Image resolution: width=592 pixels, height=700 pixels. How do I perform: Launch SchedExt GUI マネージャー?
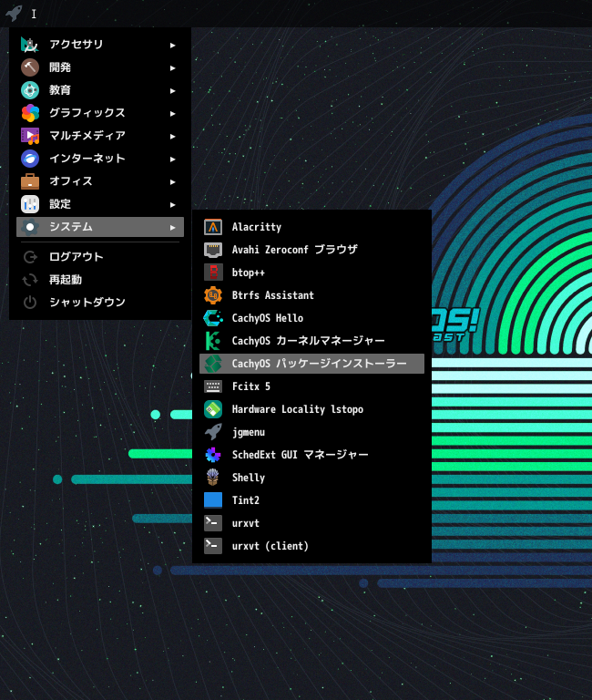tap(311, 455)
